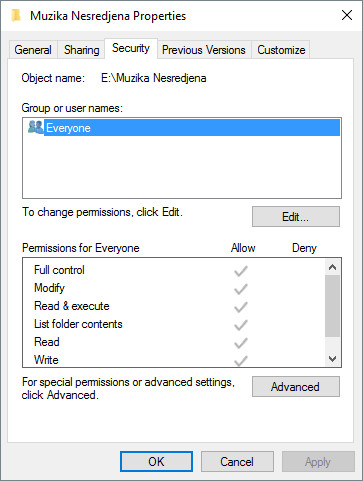Viewport: 363px width, 481px height.
Task: Open the Customize tab
Action: pos(281,50)
